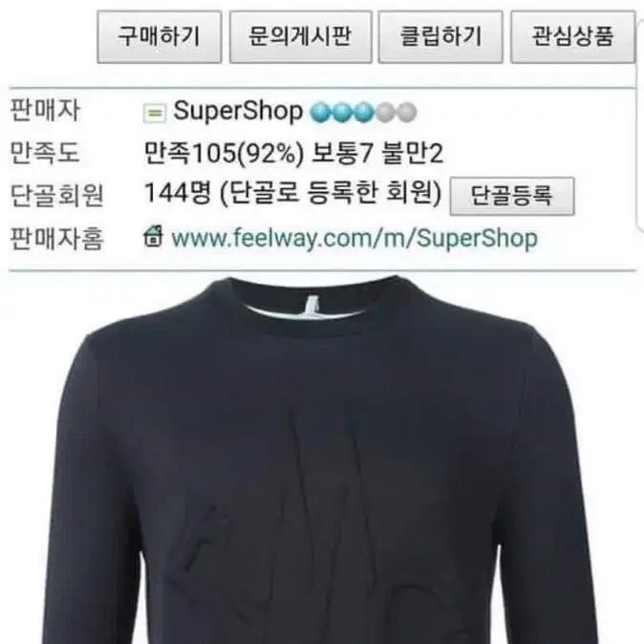Viewport: 644px width, 644px height.
Task: Select the 클립하기 clip button
Action: click(440, 37)
